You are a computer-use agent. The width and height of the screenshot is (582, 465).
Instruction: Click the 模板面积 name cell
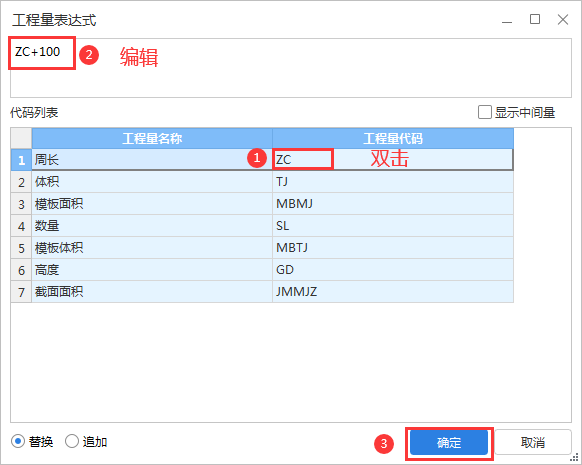click(x=152, y=204)
